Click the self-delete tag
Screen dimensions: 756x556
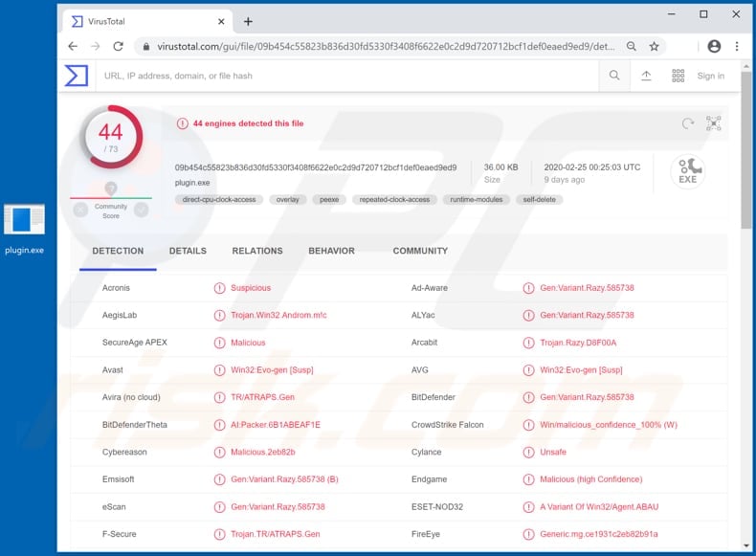(539, 199)
